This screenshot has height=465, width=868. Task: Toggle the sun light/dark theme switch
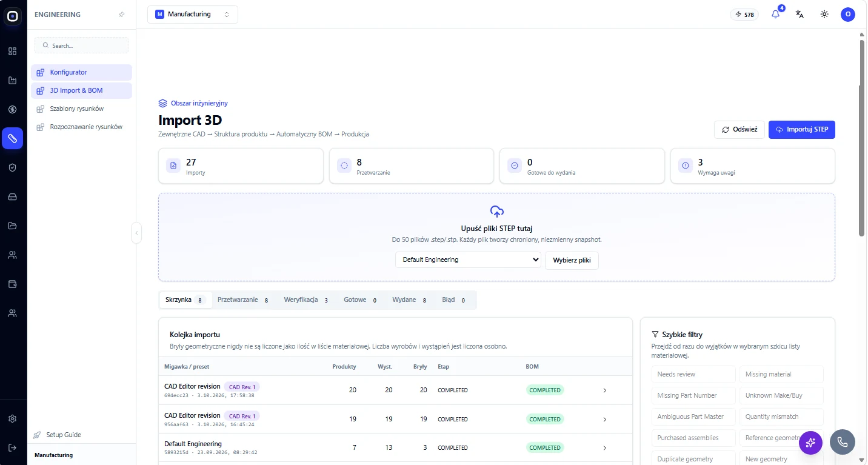tap(824, 15)
